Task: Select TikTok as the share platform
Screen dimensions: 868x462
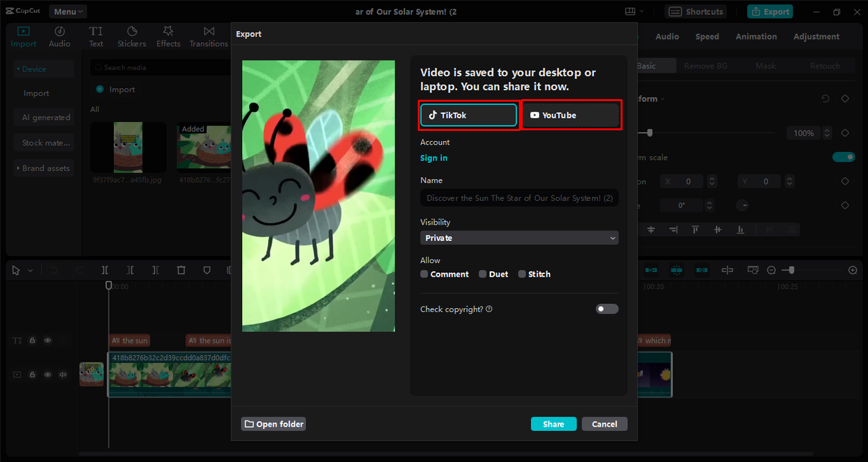Action: [469, 115]
